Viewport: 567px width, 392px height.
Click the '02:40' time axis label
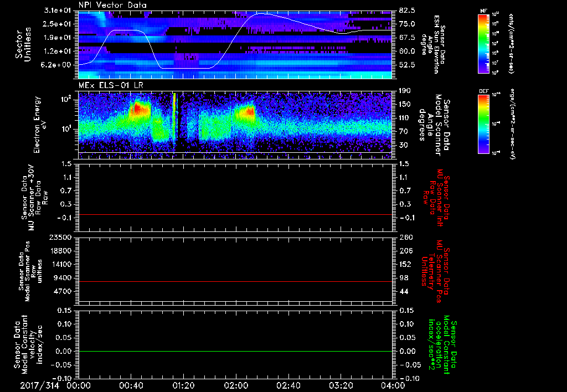[288, 385]
